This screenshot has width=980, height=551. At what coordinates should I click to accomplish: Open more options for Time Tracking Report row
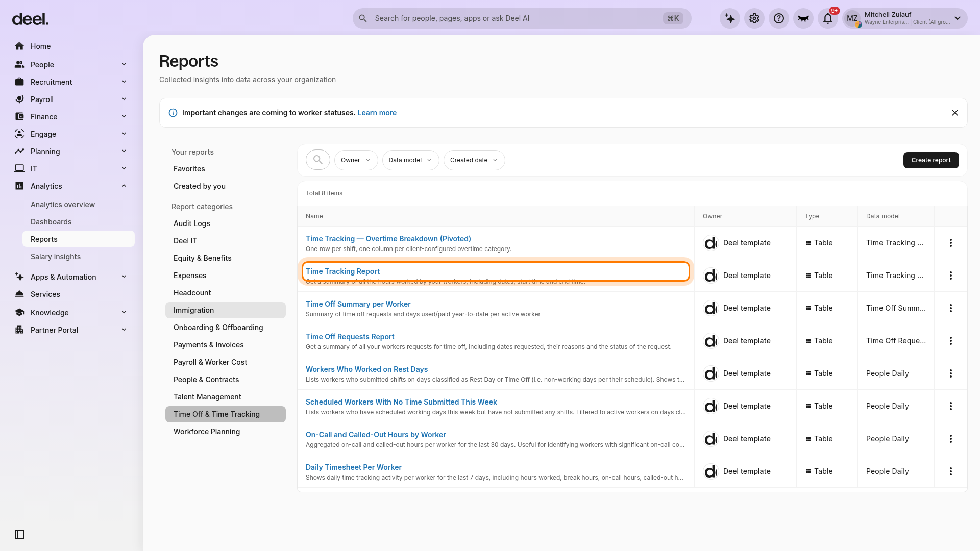[x=951, y=275]
